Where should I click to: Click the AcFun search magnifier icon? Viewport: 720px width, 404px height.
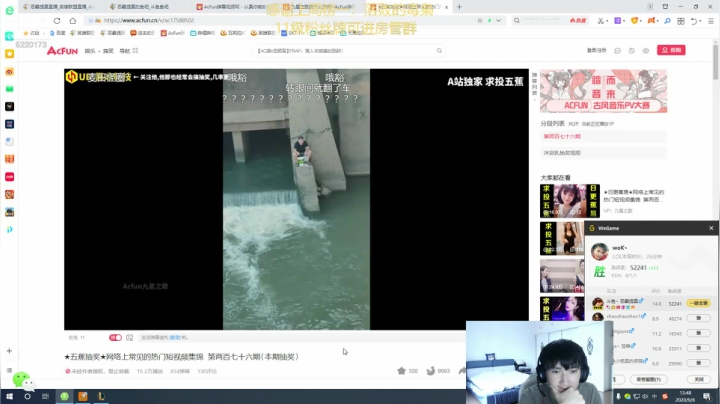point(439,50)
